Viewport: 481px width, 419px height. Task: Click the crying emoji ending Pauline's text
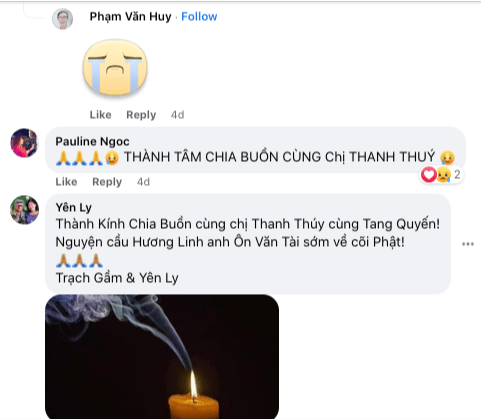(x=447, y=157)
